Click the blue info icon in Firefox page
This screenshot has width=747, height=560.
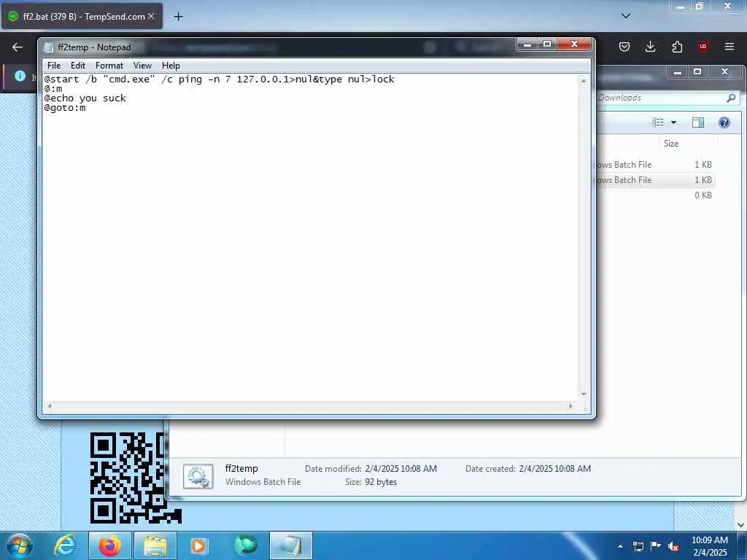20,76
